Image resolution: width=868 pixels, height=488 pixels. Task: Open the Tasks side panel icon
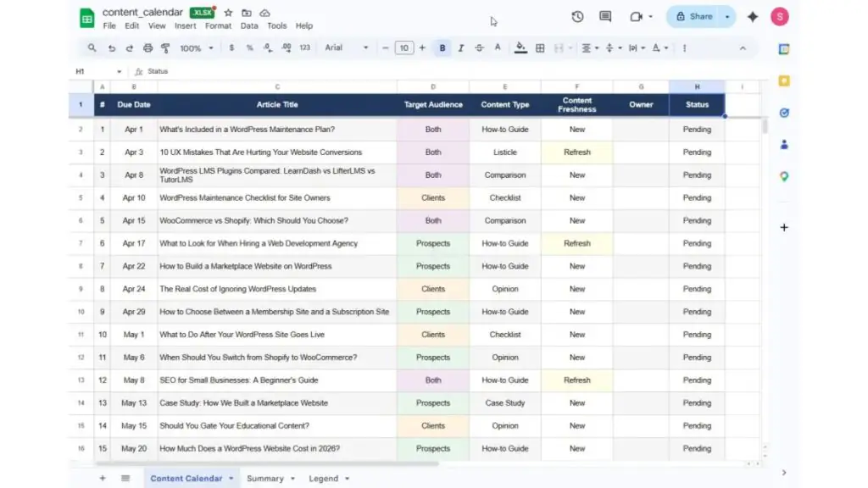pos(784,113)
